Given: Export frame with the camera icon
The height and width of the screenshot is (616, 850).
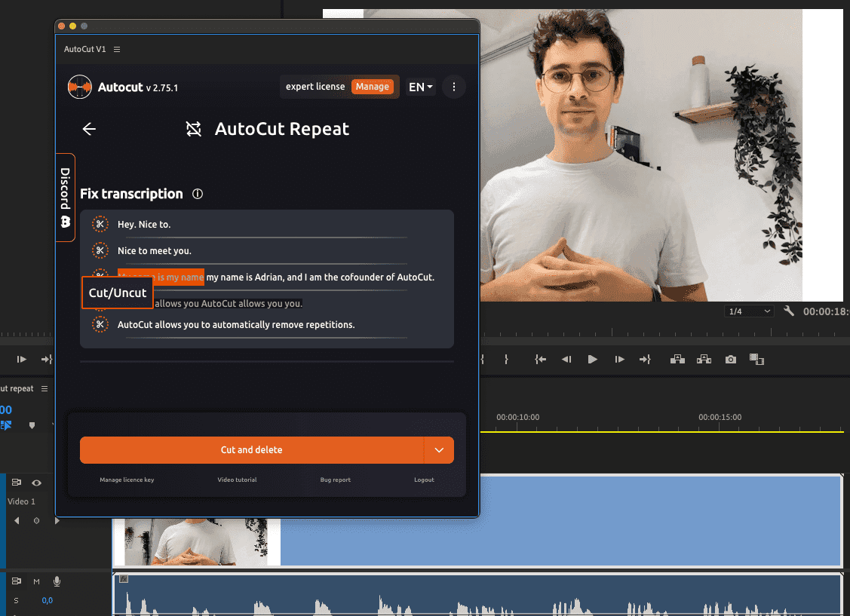Looking at the screenshot, I should pyautogui.click(x=731, y=359).
